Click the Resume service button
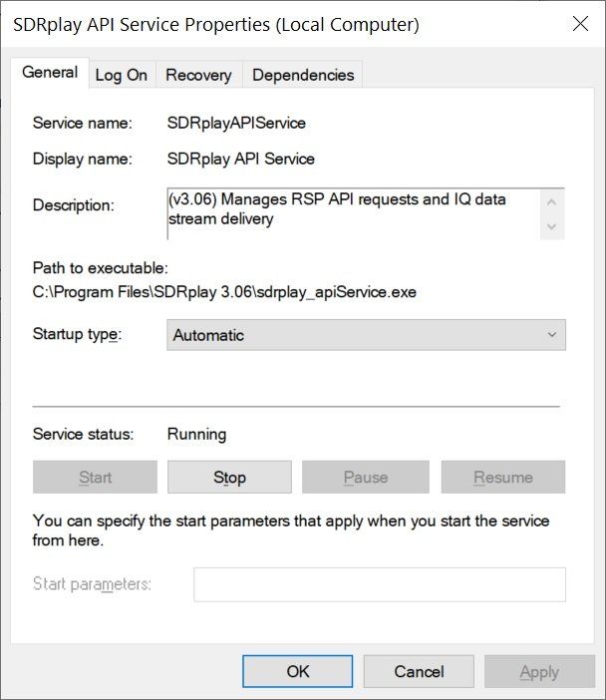 pyautogui.click(x=503, y=478)
